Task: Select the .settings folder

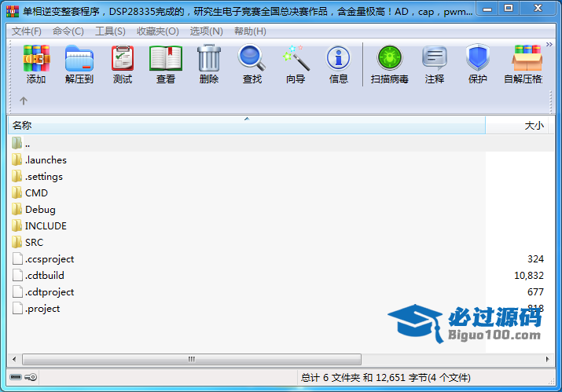Action: click(x=37, y=176)
